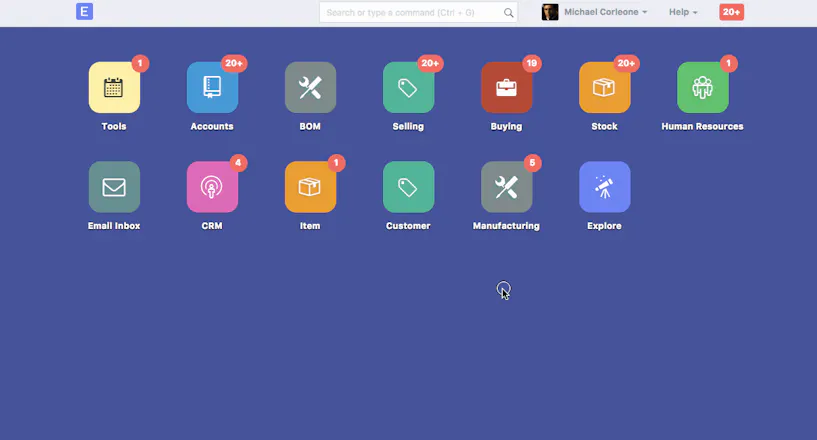Click the 5 badge on Manufacturing
The image size is (817, 440).
click(532, 163)
